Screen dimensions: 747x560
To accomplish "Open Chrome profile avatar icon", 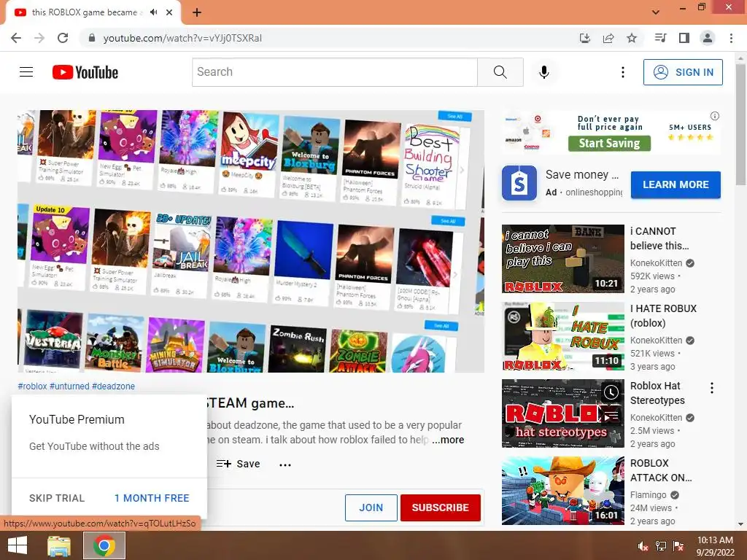I will 708,38.
